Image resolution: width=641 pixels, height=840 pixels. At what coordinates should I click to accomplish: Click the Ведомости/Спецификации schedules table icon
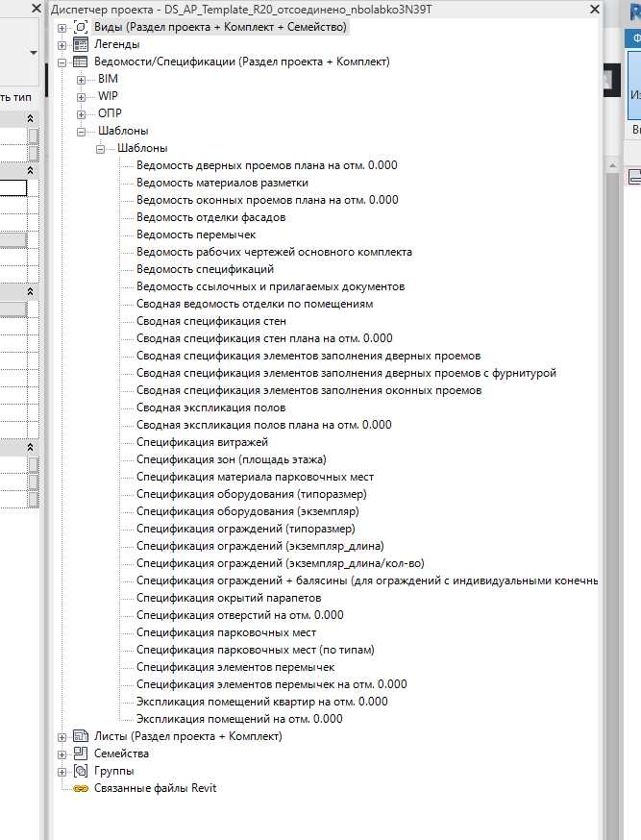click(81, 62)
